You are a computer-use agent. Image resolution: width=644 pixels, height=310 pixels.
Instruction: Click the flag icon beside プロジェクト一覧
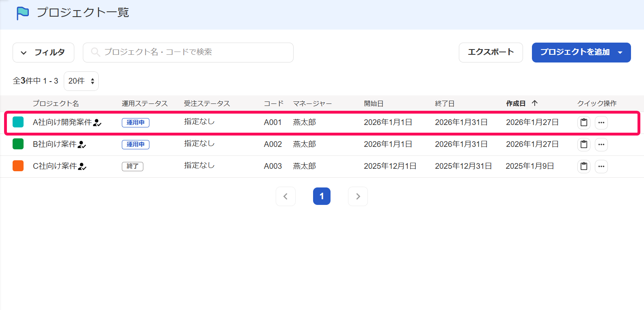(22, 13)
